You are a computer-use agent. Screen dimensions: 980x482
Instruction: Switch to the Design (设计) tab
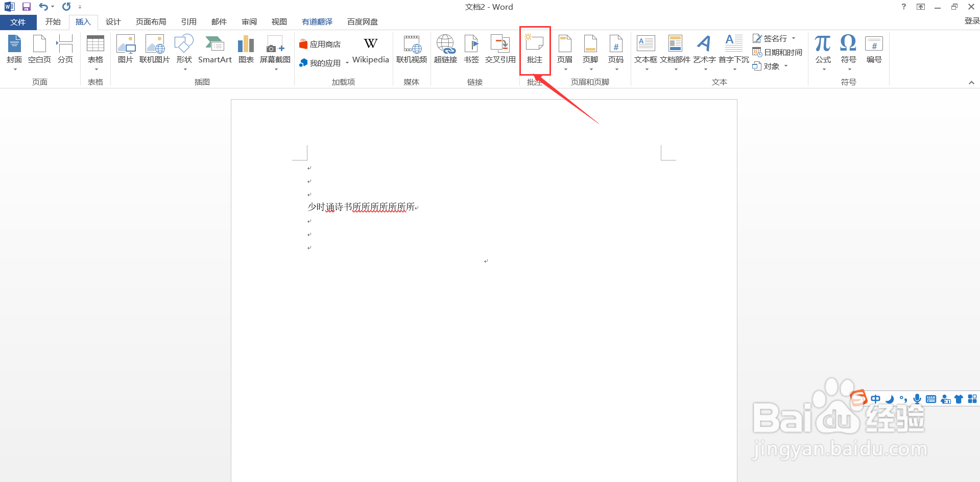click(113, 22)
